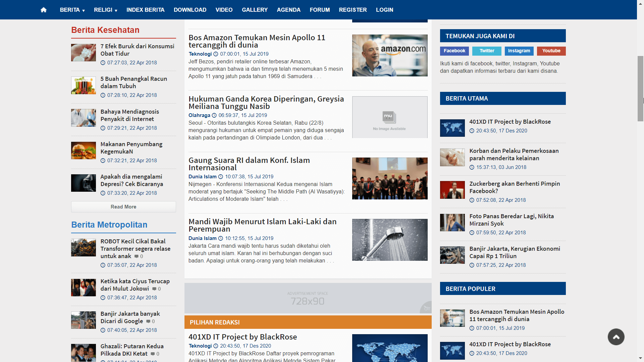Click the Read More button under Berita Kesehatan
This screenshot has width=644, height=362.
click(x=123, y=206)
